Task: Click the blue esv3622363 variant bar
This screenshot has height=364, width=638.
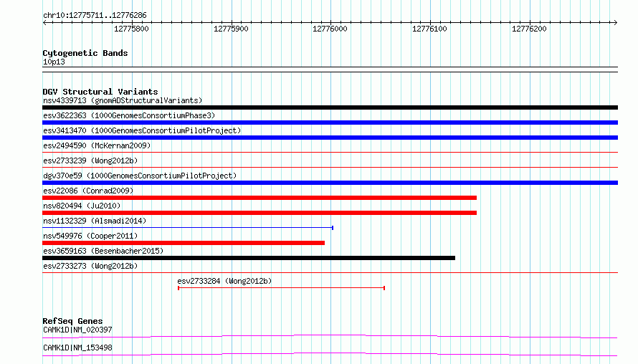Action: coord(330,123)
